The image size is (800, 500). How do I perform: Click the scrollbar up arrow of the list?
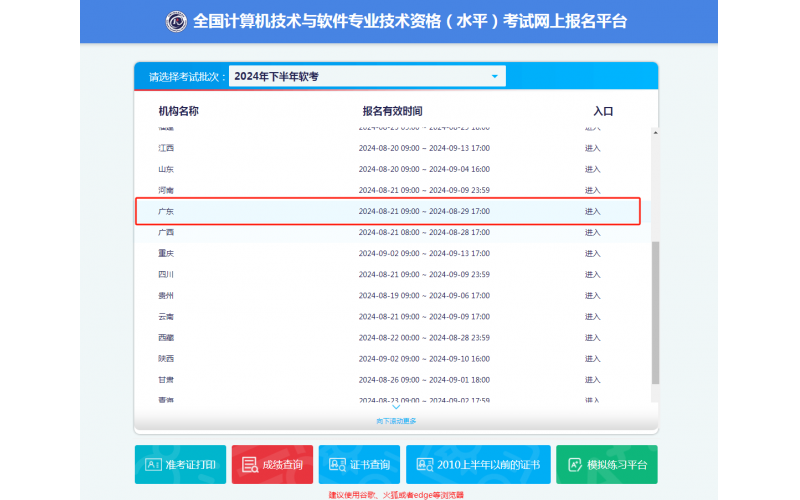(x=655, y=133)
